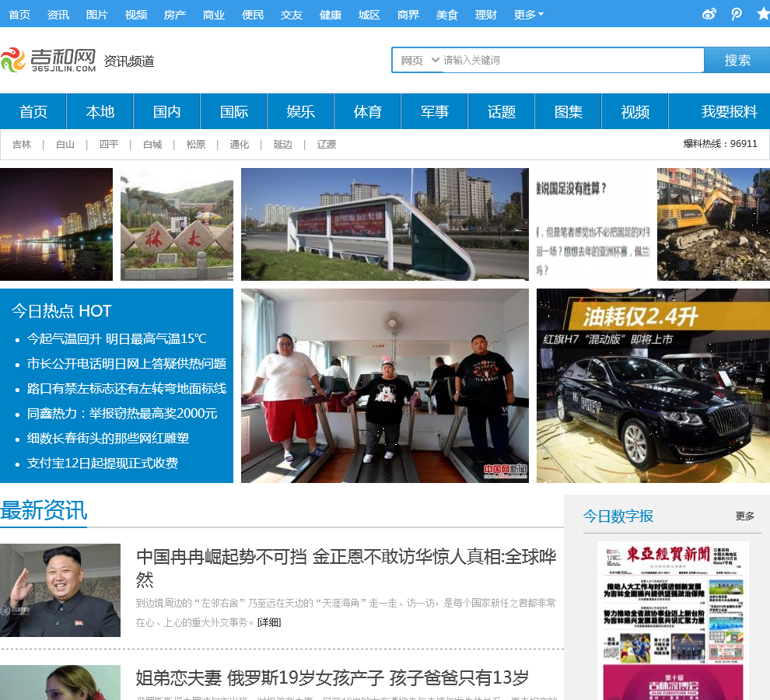Open 理财 in top bar
This screenshot has height=700, width=770.
pos(485,15)
